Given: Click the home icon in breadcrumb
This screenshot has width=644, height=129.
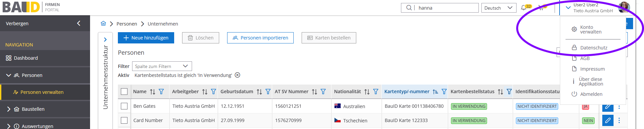Looking at the screenshot, I should [x=103, y=24].
